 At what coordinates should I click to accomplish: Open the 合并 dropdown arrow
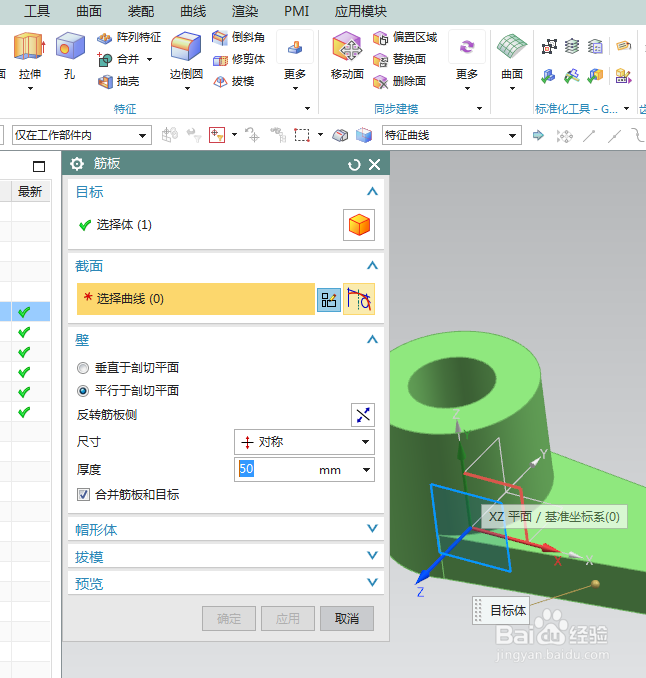[150, 59]
